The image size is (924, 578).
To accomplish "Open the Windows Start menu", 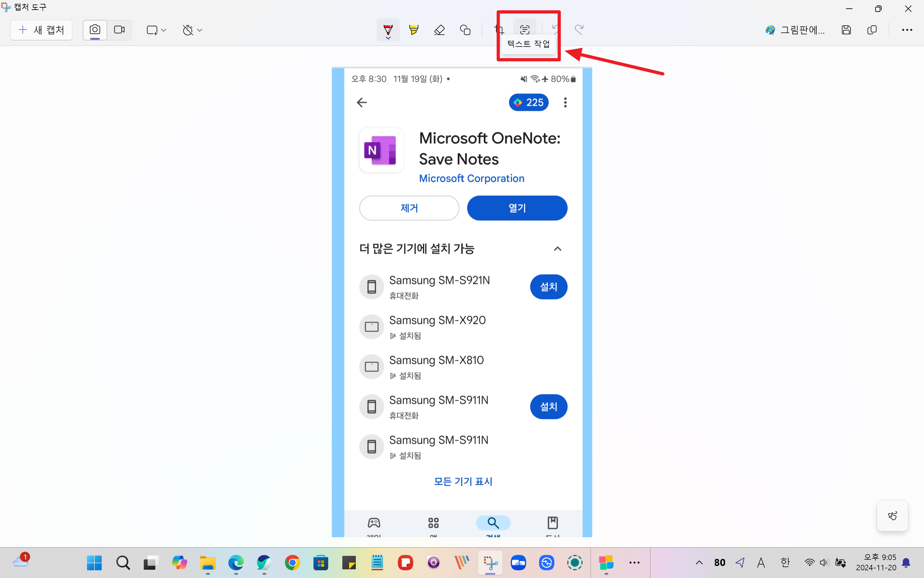I will click(94, 563).
